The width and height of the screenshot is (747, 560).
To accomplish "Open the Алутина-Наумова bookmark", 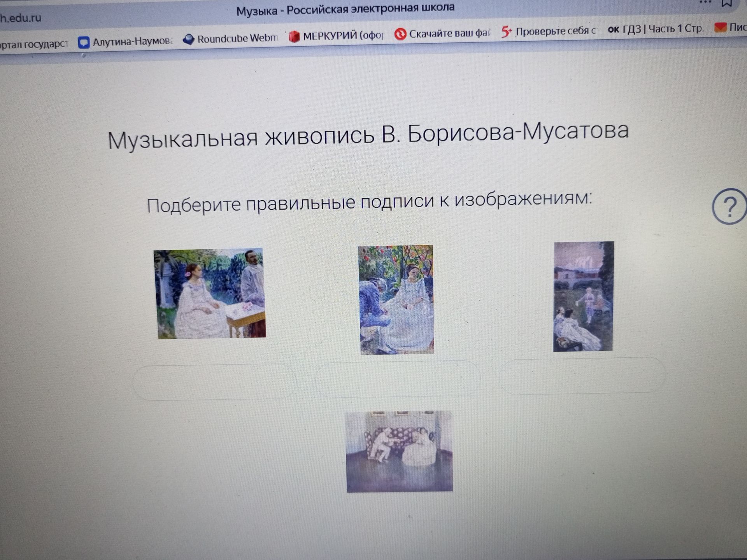I will coord(125,41).
